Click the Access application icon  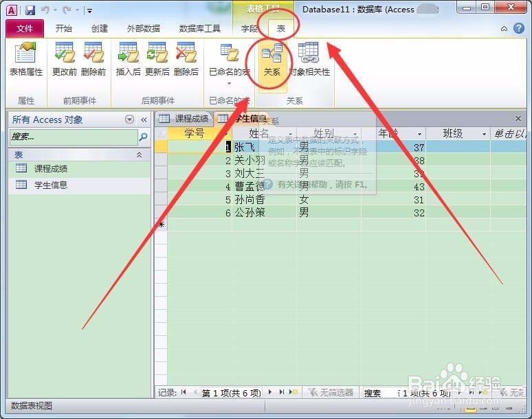click(x=12, y=10)
